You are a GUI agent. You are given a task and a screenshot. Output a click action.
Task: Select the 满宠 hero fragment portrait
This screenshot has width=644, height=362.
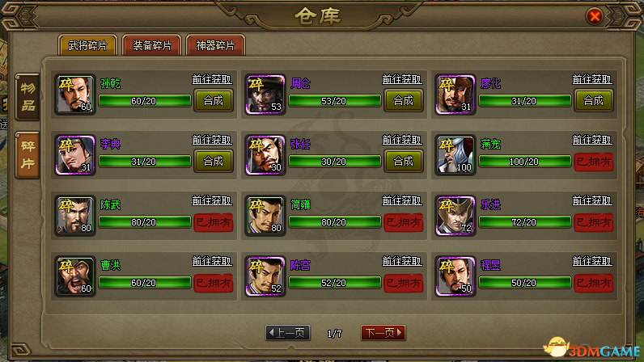coord(455,155)
